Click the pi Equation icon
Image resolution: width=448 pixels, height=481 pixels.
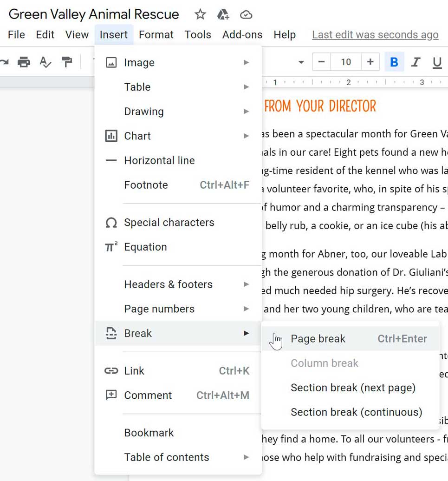tap(111, 247)
